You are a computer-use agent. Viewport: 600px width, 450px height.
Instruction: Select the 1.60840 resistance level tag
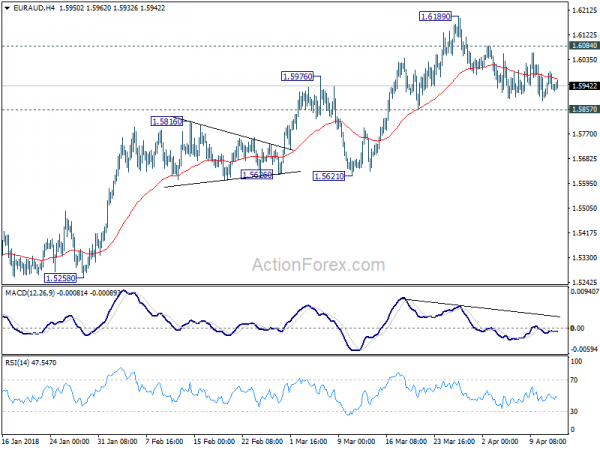point(584,46)
